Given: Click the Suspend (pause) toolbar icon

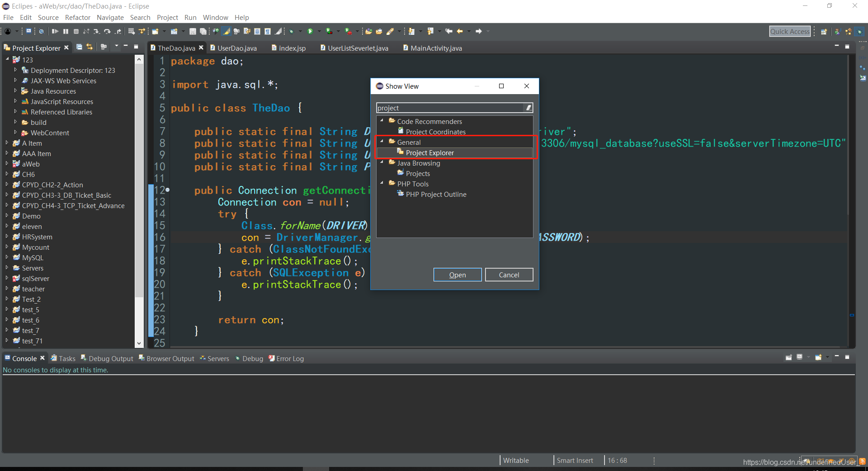Looking at the screenshot, I should click(x=66, y=31).
